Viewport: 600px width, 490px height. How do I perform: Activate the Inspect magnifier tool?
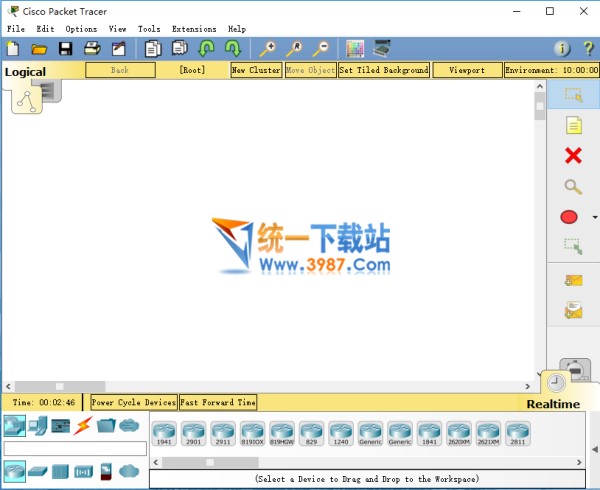click(573, 186)
